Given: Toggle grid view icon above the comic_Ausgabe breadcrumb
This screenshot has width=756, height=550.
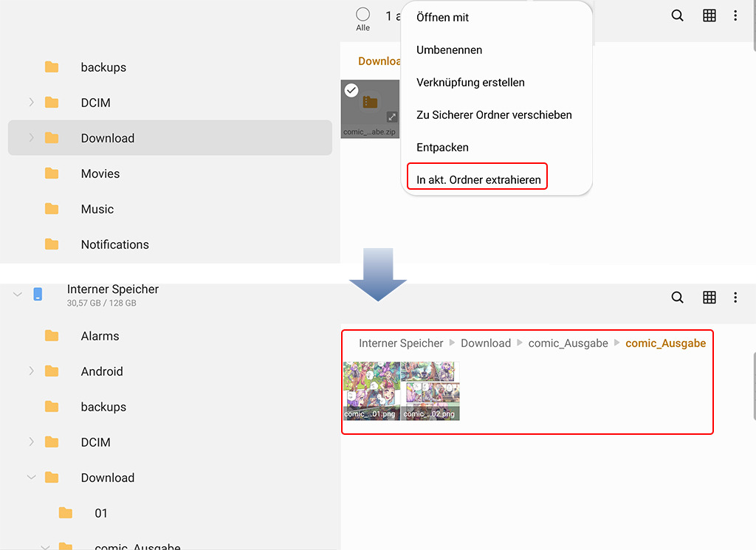Looking at the screenshot, I should click(x=709, y=298).
